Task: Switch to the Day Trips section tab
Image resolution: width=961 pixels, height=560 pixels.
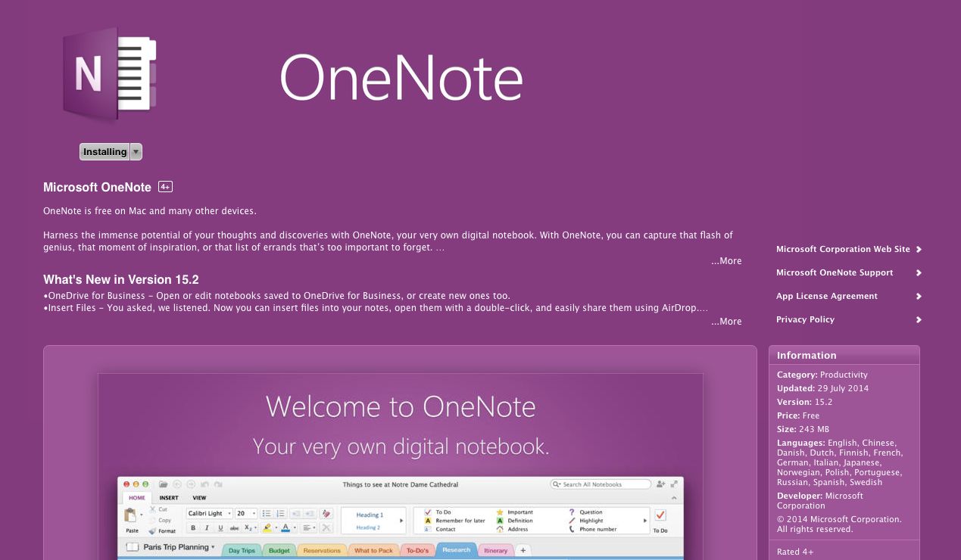Action: [x=242, y=550]
